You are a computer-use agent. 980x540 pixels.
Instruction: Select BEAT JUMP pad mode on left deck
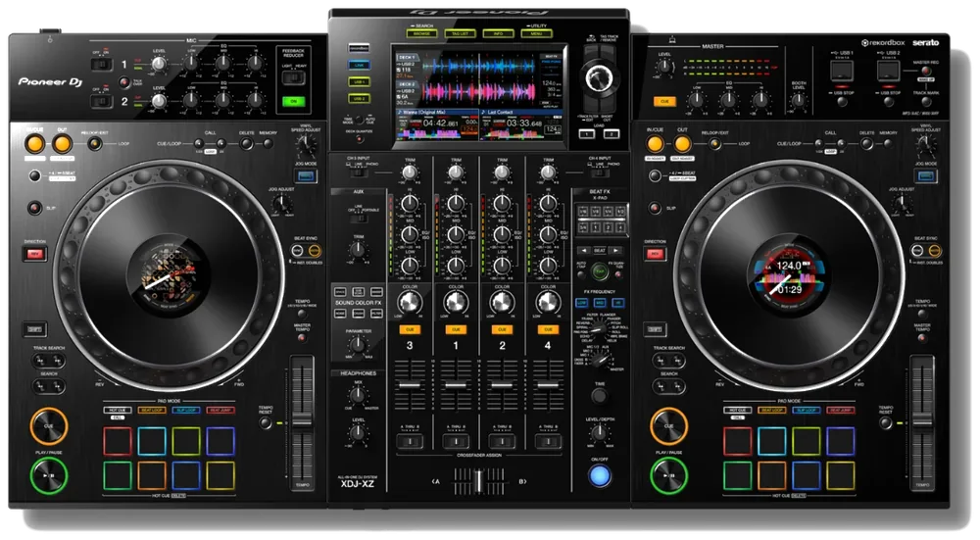pyautogui.click(x=220, y=410)
